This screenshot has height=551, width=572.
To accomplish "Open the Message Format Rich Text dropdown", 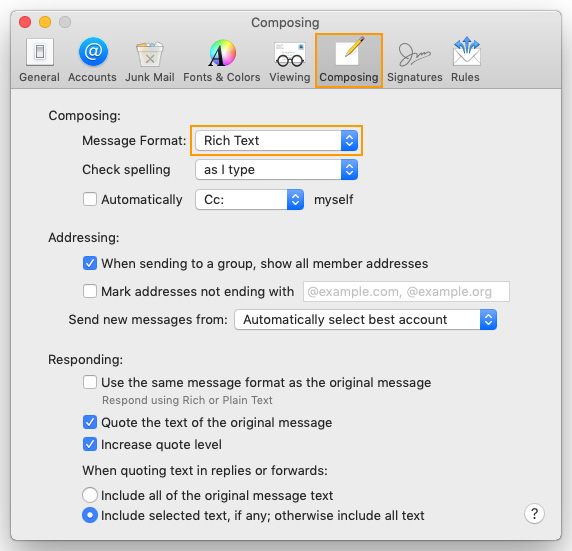I will coord(277,140).
